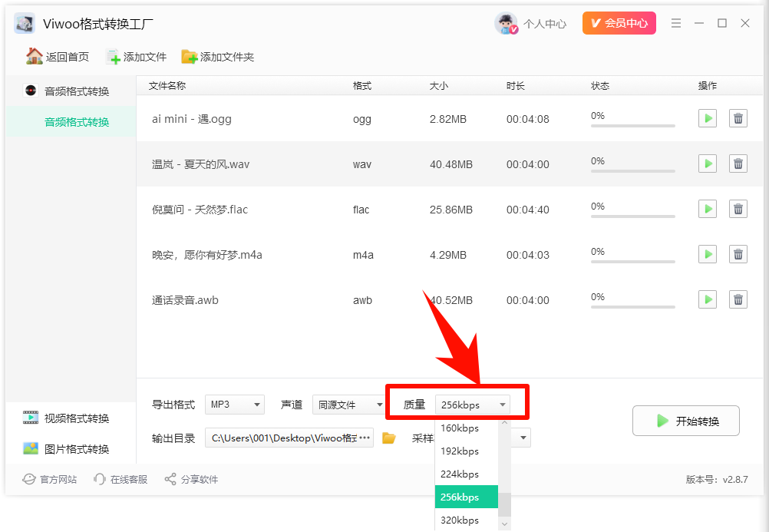Open the hamburger menu icon
Screen dimensions: 769x532
click(676, 23)
